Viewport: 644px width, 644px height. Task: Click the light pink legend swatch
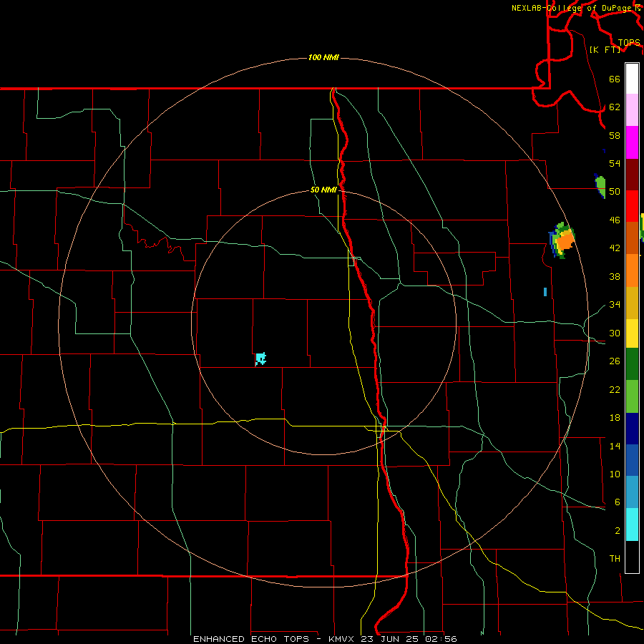(x=632, y=110)
